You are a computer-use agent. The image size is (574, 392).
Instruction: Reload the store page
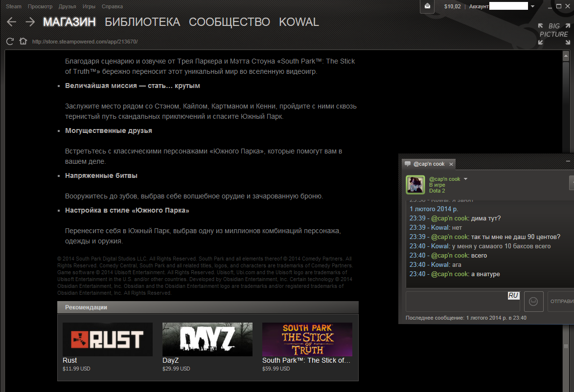click(10, 42)
